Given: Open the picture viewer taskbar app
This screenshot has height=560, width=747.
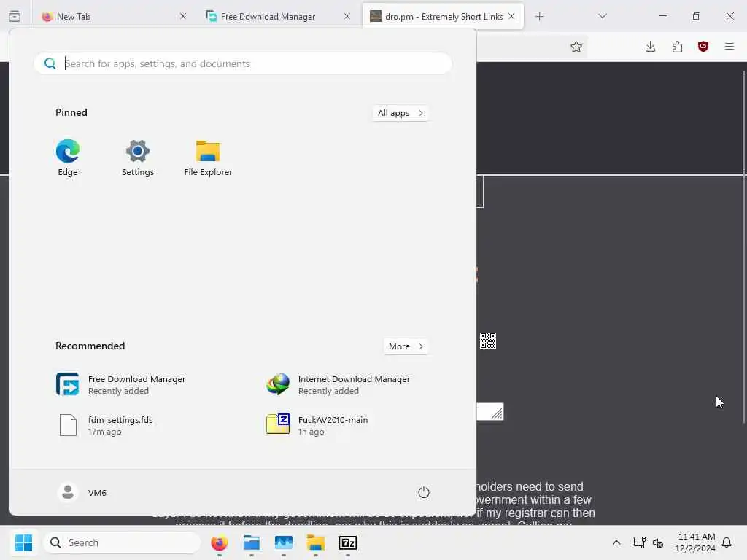Looking at the screenshot, I should click(284, 542).
